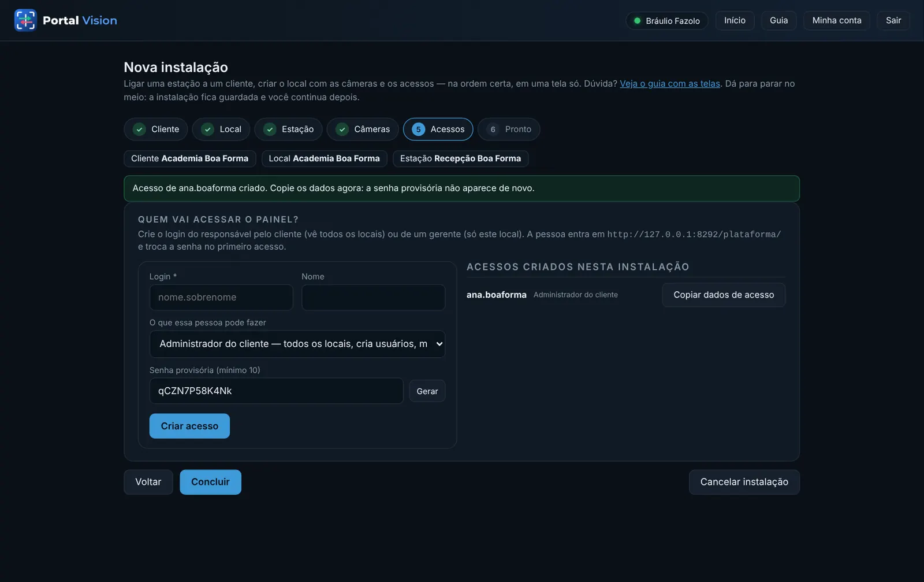Focus the Senha provisória field
Viewport: 924px width, 582px height.
(x=276, y=391)
